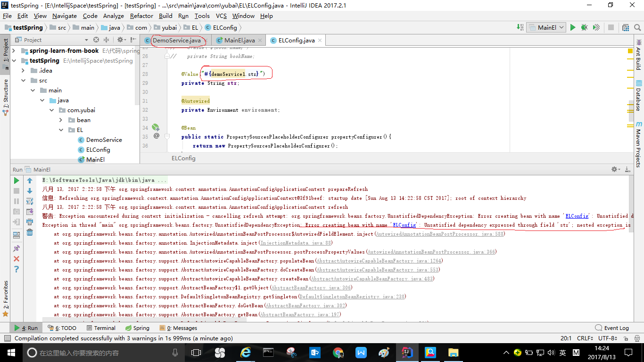The width and height of the screenshot is (644, 362).
Task: Jump down the stack trace with the down arrow
Action: (x=30, y=191)
